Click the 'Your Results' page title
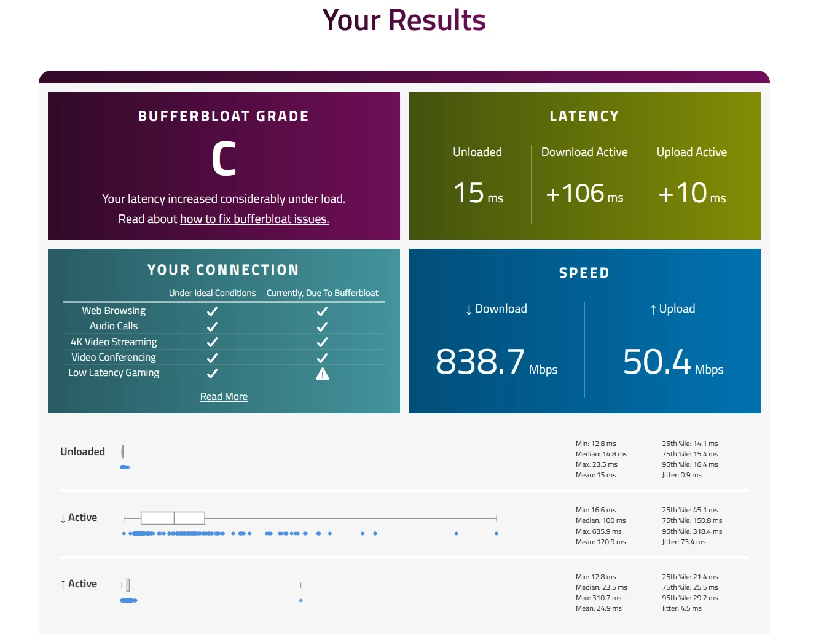 pos(404,20)
